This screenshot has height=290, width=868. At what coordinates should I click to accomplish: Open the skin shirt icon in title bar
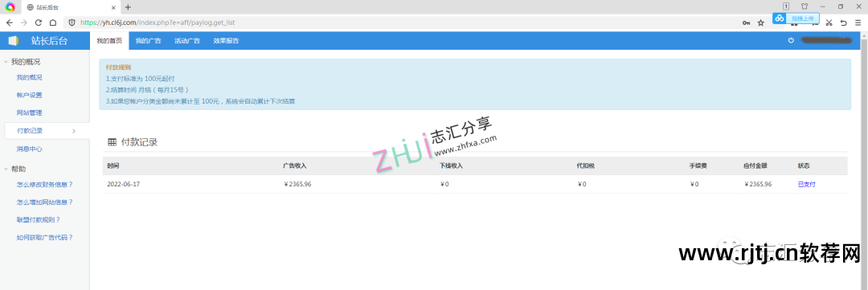(805, 6)
